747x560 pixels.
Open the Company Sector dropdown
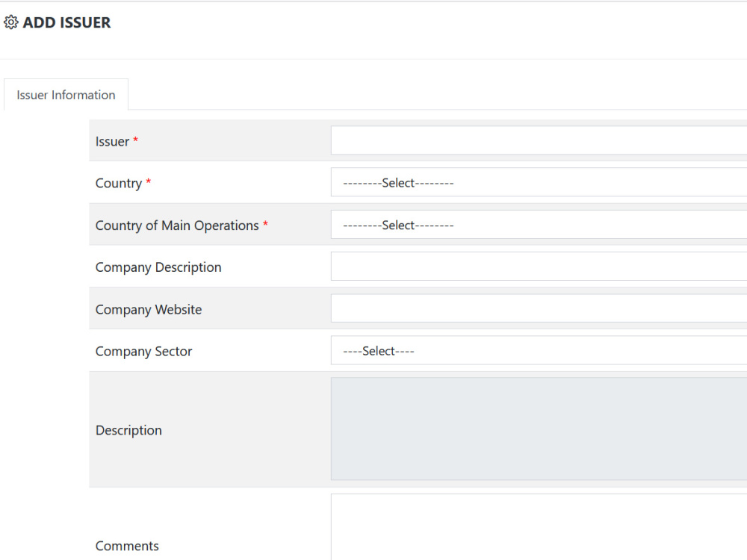coord(539,350)
